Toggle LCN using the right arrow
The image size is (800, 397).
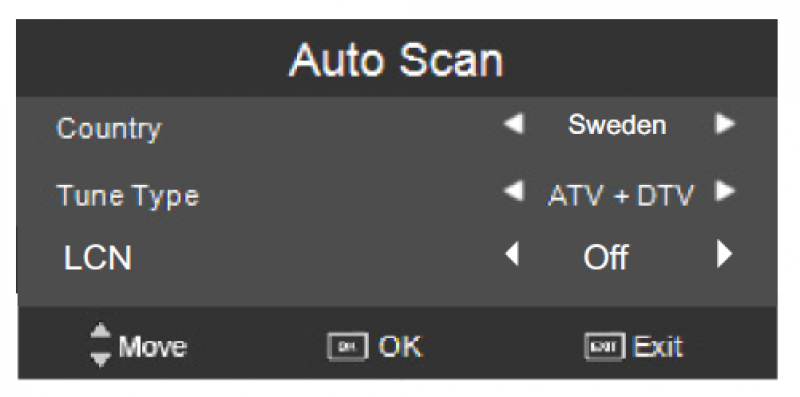[724, 254]
